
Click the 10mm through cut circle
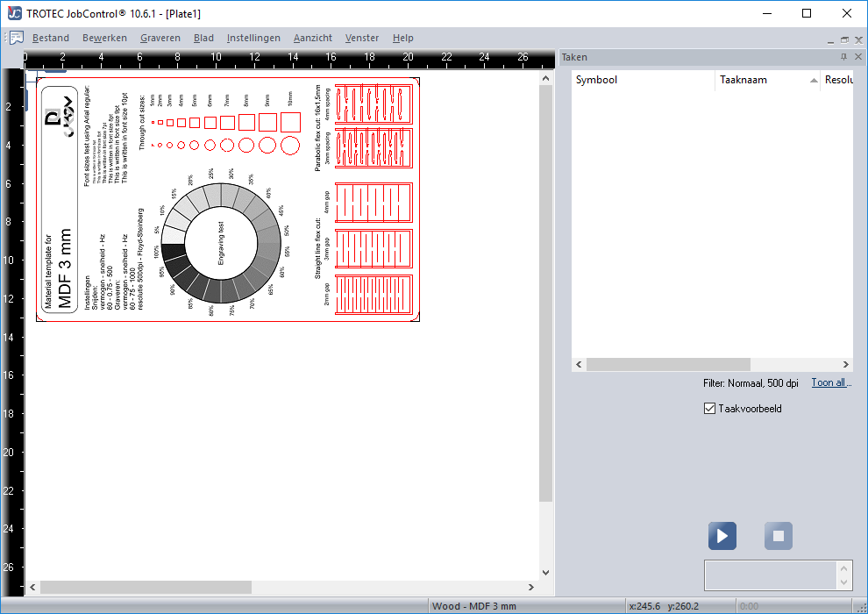[290, 146]
